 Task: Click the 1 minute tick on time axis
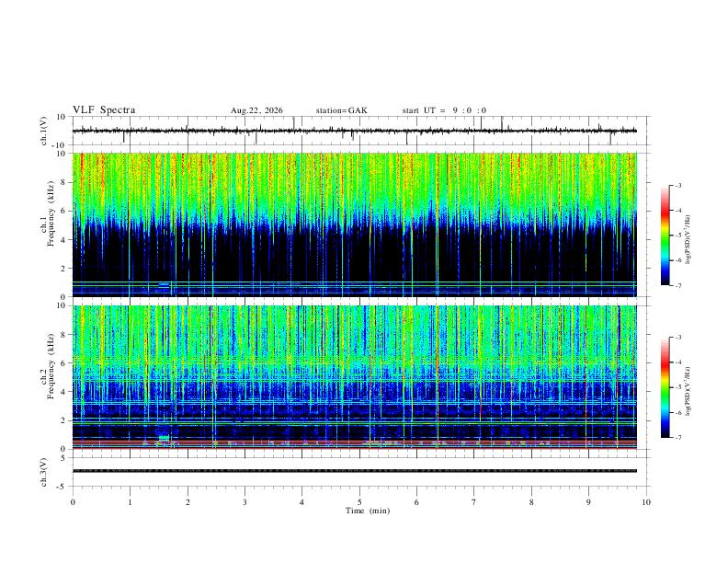coord(130,502)
